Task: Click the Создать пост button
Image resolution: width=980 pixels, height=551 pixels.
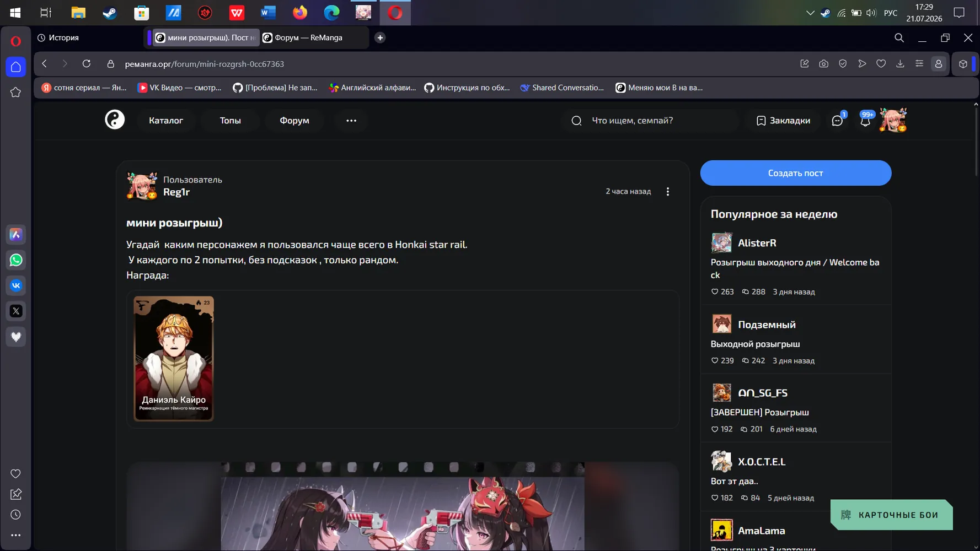Action: (x=795, y=173)
